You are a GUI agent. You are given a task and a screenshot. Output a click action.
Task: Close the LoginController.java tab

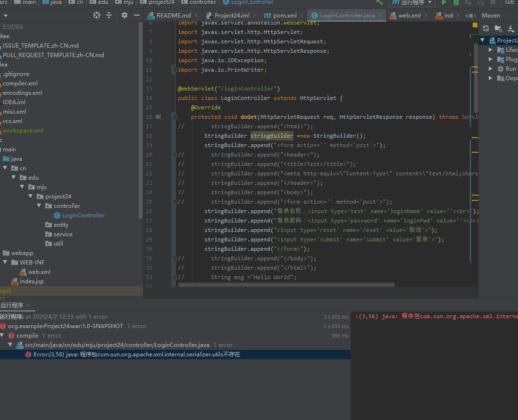380,15
